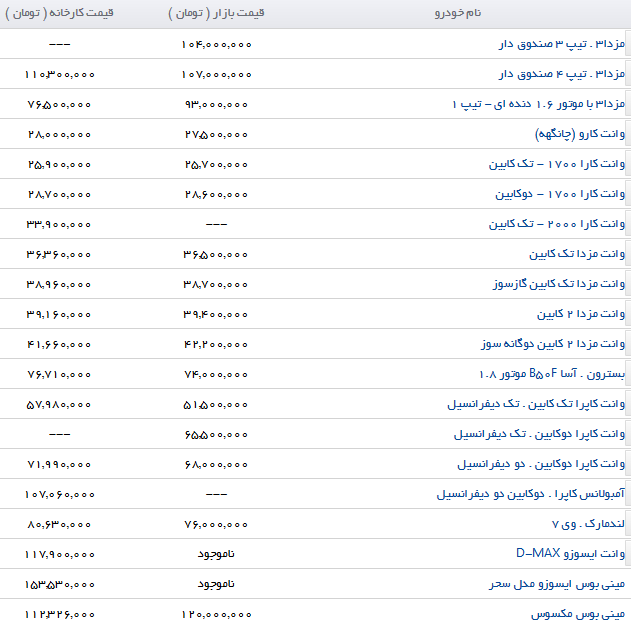
Task: Open آمبولانس کاپرا دوکابین دو دیفرانسیل link
Action: 531,494
